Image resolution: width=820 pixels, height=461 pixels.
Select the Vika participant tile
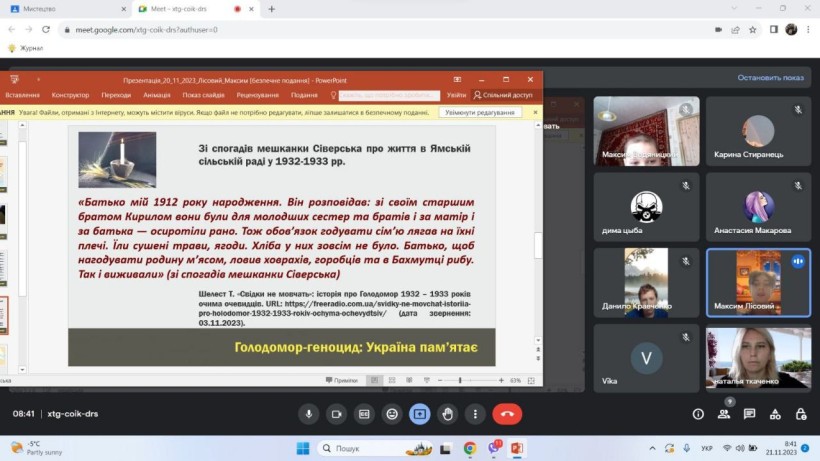pyautogui.click(x=646, y=359)
